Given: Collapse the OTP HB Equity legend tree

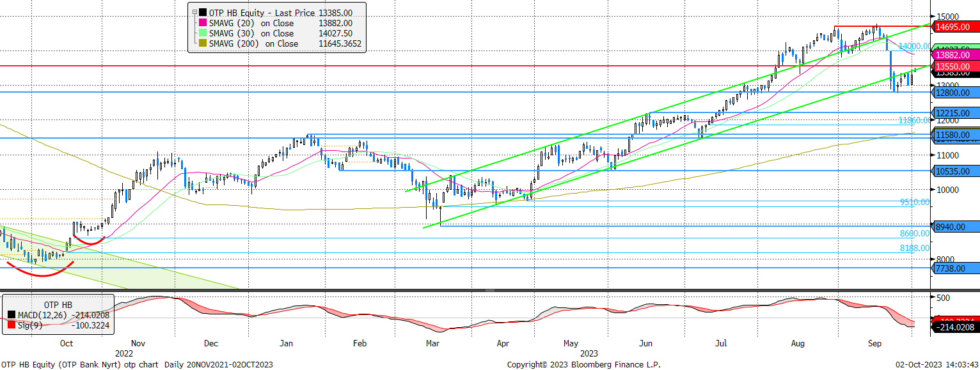Looking at the screenshot, I should coord(193,12).
